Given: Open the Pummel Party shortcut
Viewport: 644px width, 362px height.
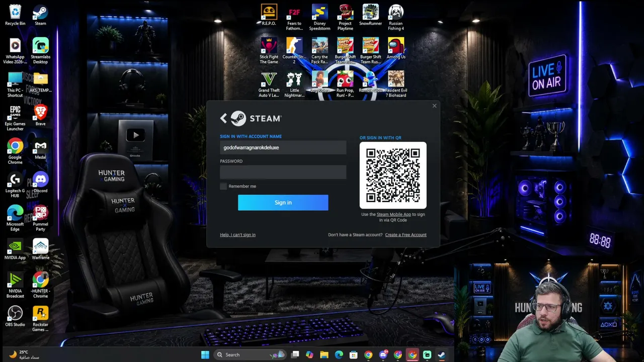Looking at the screenshot, I should [x=40, y=218].
